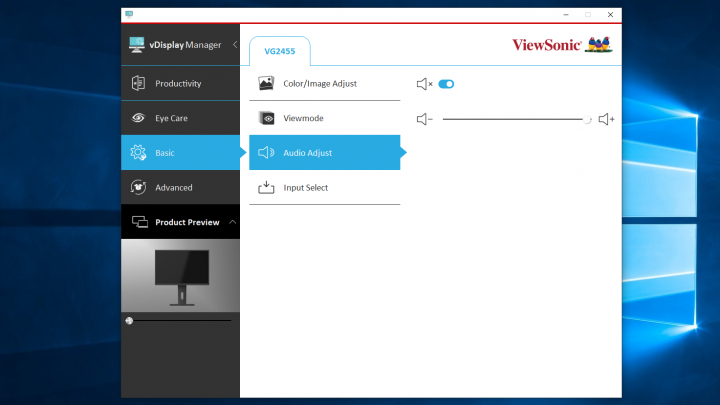Screen dimensions: 720x405
Task: Click the title bar app icon
Action: click(x=129, y=14)
